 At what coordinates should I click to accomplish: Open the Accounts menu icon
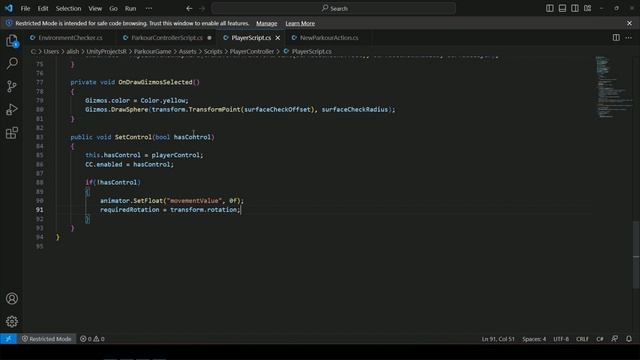click(12, 298)
